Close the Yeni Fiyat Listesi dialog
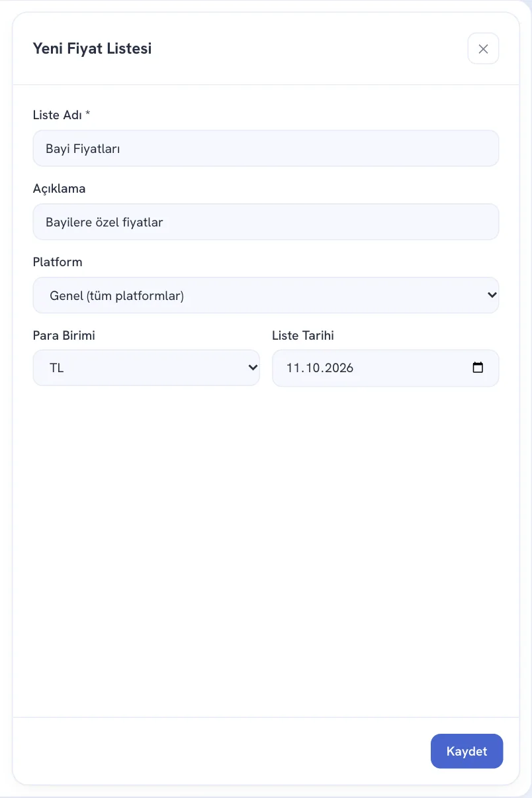The image size is (532, 798). pos(483,48)
